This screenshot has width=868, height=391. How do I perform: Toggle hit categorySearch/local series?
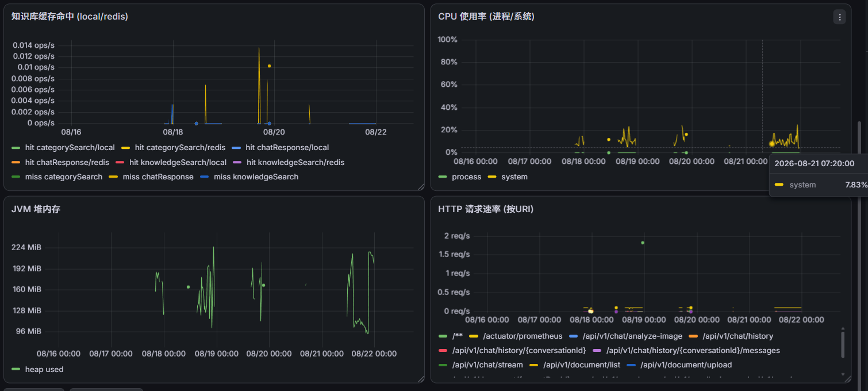(70, 148)
